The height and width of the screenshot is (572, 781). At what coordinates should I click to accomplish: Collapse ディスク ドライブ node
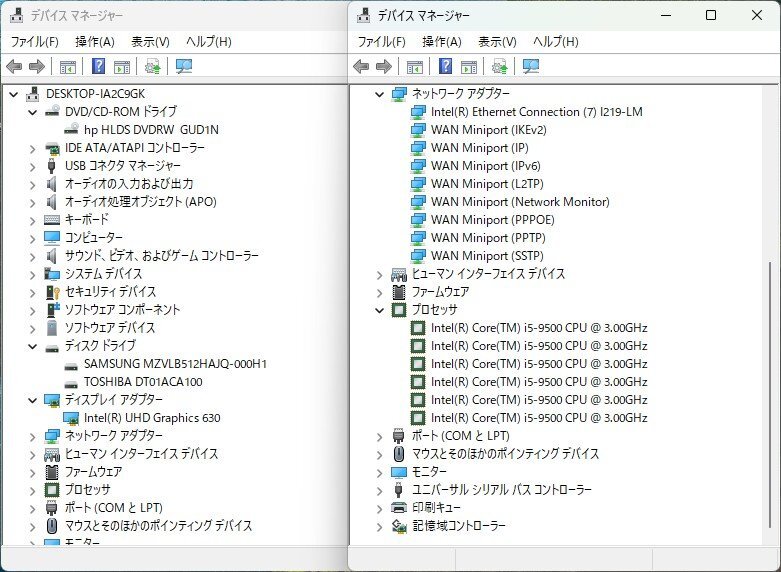(32, 346)
